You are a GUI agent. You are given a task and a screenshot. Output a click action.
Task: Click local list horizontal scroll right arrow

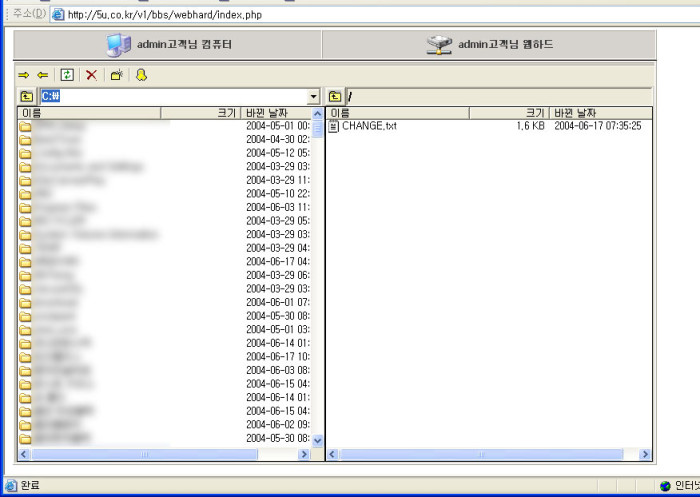pos(304,454)
